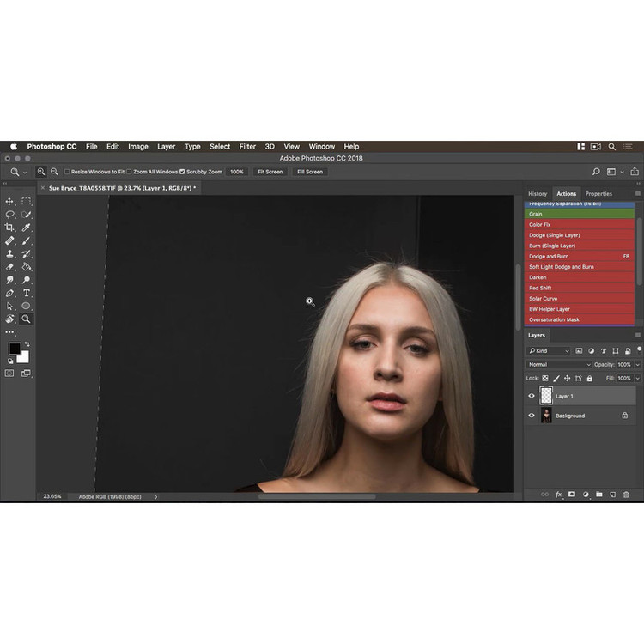The width and height of the screenshot is (644, 644).
Task: Choose the Horizontal Type tool
Action: click(27, 293)
